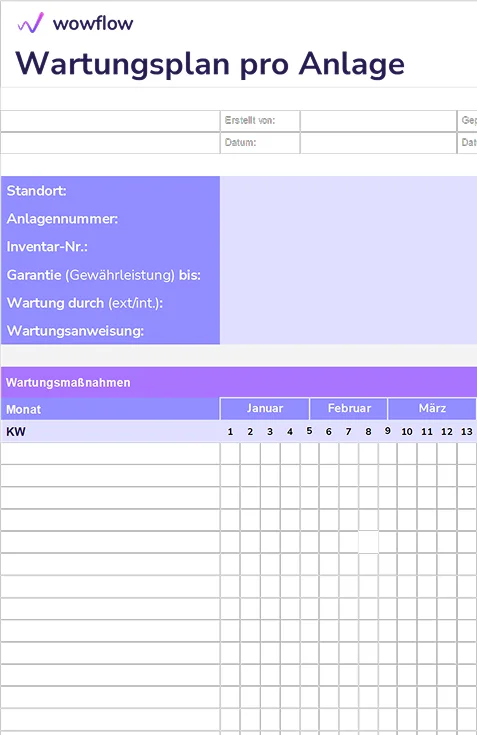Select the März month header

click(x=432, y=408)
